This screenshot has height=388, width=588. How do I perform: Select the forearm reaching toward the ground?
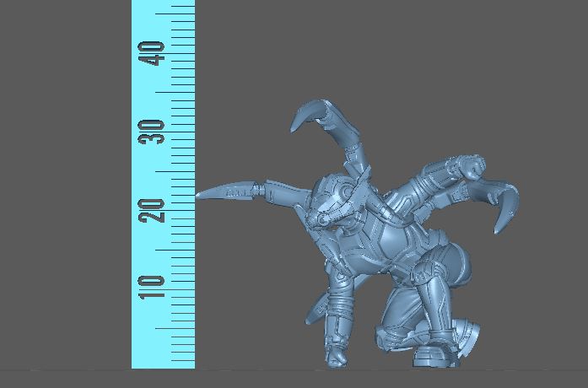tap(335, 316)
